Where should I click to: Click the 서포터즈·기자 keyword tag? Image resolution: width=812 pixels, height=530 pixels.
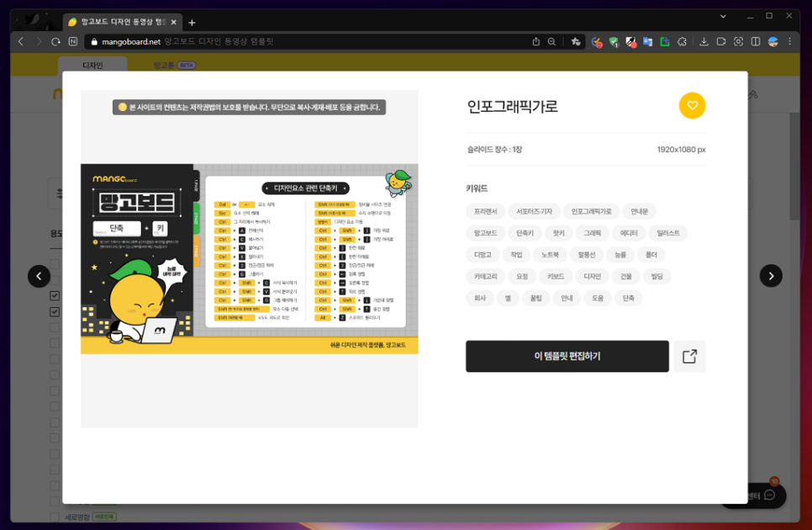click(x=534, y=211)
